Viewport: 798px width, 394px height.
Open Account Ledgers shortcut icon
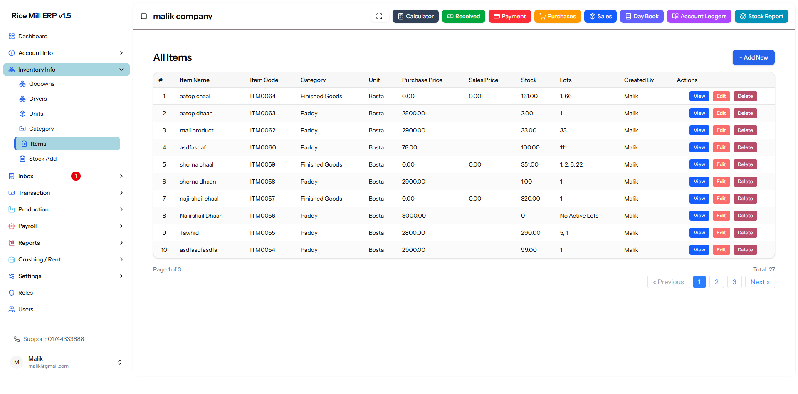tap(675, 16)
